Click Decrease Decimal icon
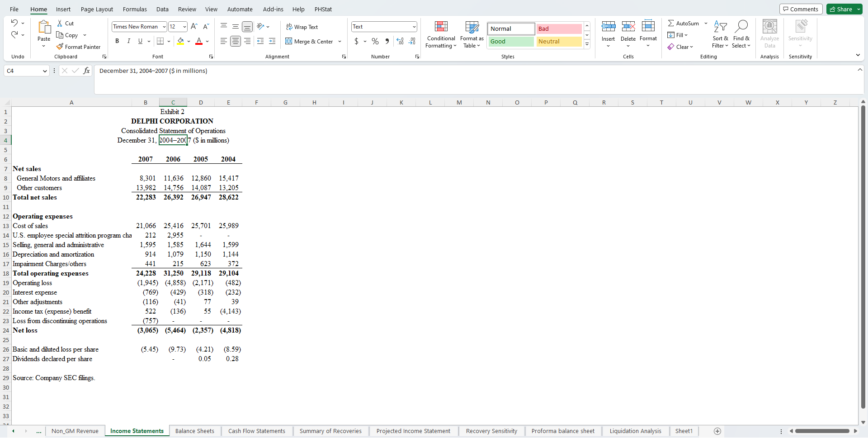Image resolution: width=868 pixels, height=438 pixels. coord(412,41)
